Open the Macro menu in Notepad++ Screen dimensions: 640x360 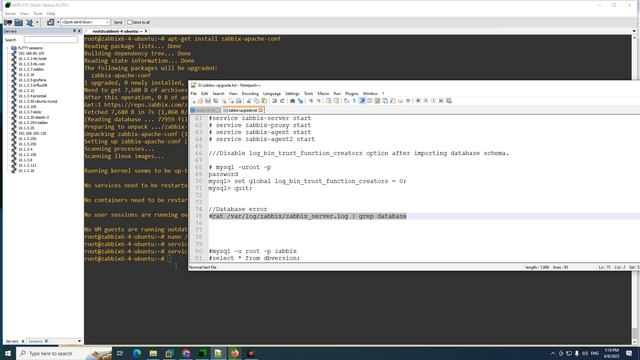[x=323, y=93]
